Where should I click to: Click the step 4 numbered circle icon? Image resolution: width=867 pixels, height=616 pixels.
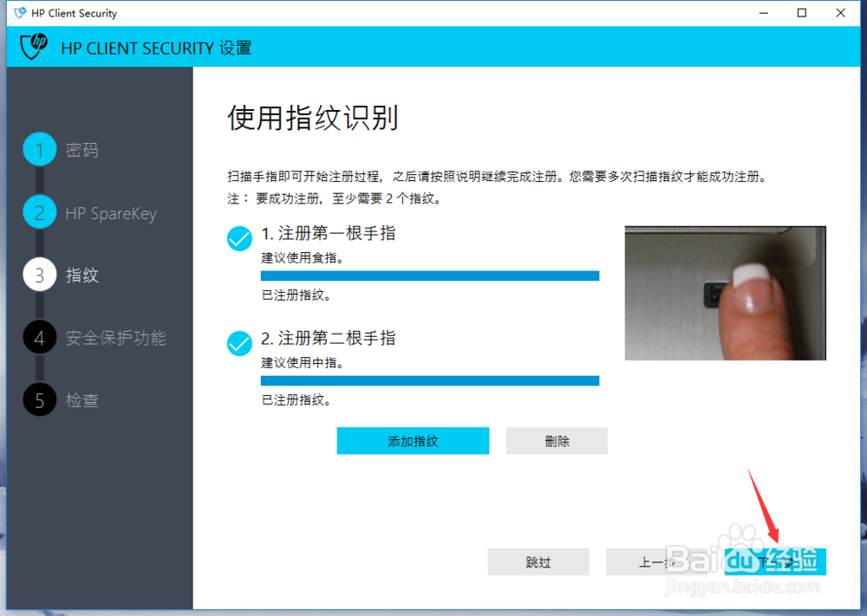[39, 338]
